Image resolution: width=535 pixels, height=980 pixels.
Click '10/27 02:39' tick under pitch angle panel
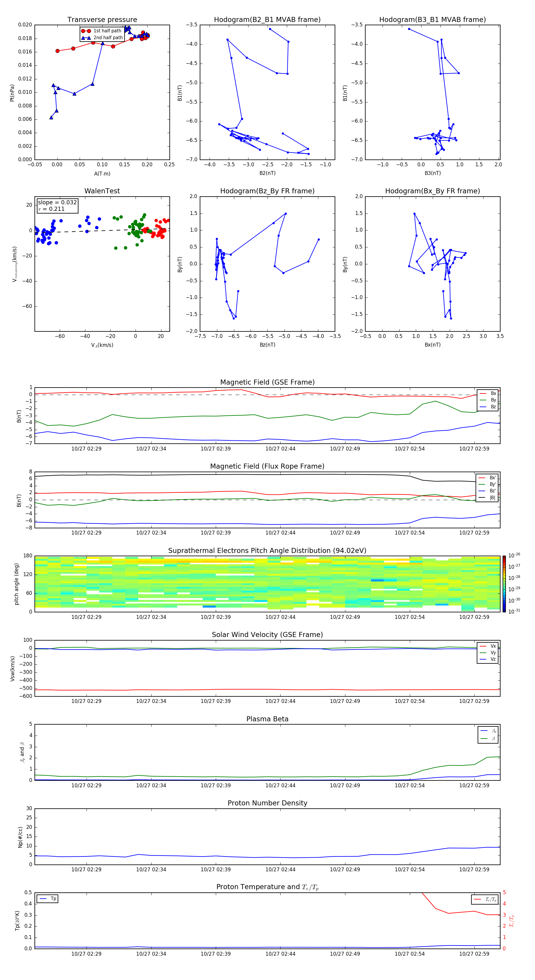(215, 617)
